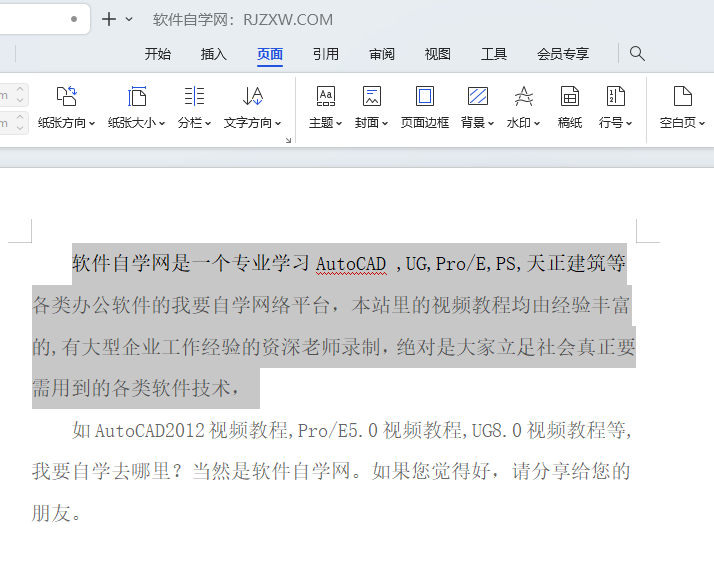Click the 水印 watermark icon
Screen dimensions: 714x582
click(524, 96)
